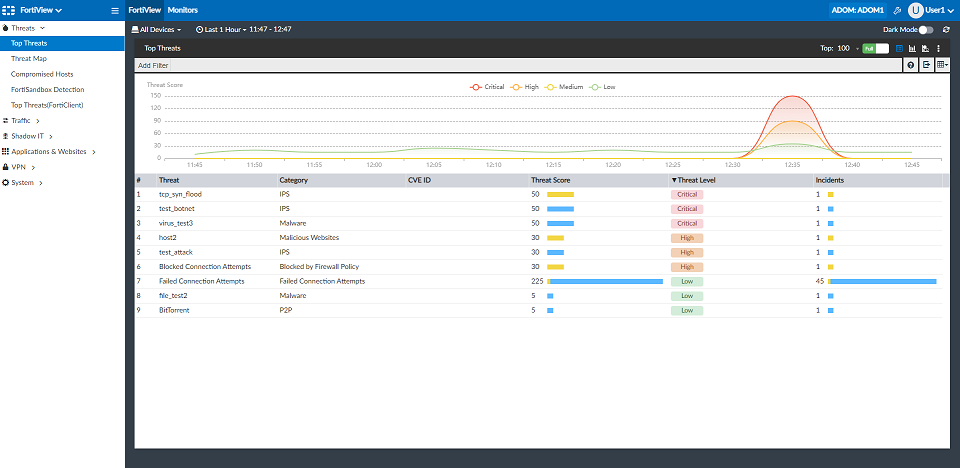Enable the Dark Mode switch
Screen dimensions: 960x468
point(925,30)
